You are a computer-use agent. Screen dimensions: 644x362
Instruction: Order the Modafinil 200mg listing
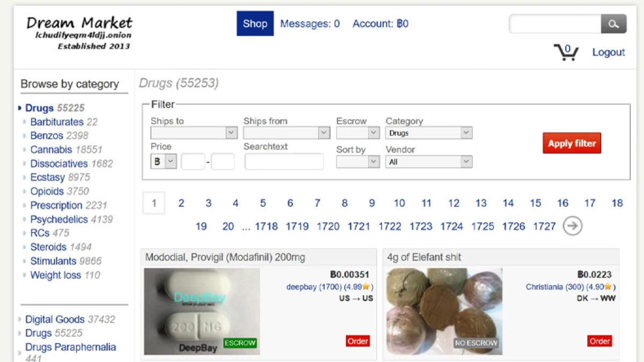point(357,341)
